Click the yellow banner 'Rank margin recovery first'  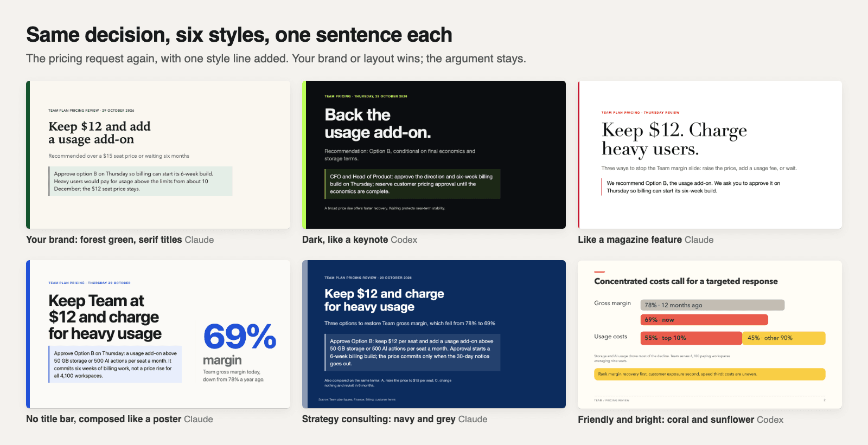click(710, 374)
